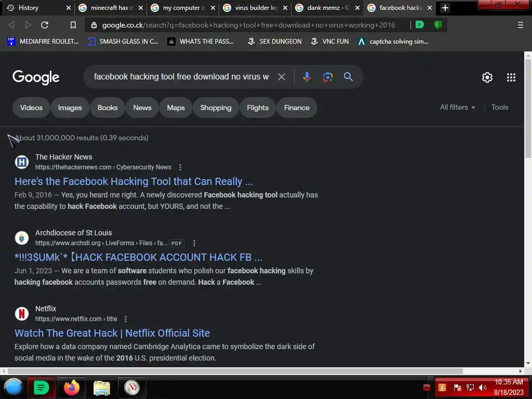Screen dimensions: 532x399
Task: Filter results by Finance
Action: [297, 108]
